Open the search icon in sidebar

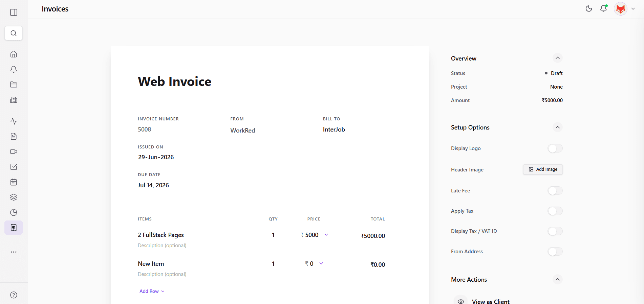14,33
